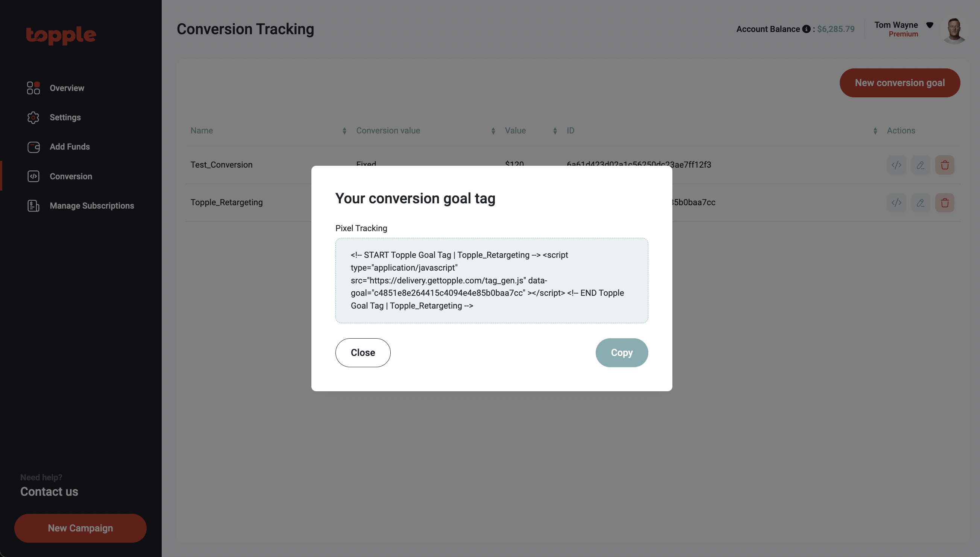980x557 pixels.
Task: Edit the Topple_Retargeting goal pencil icon
Action: point(920,202)
